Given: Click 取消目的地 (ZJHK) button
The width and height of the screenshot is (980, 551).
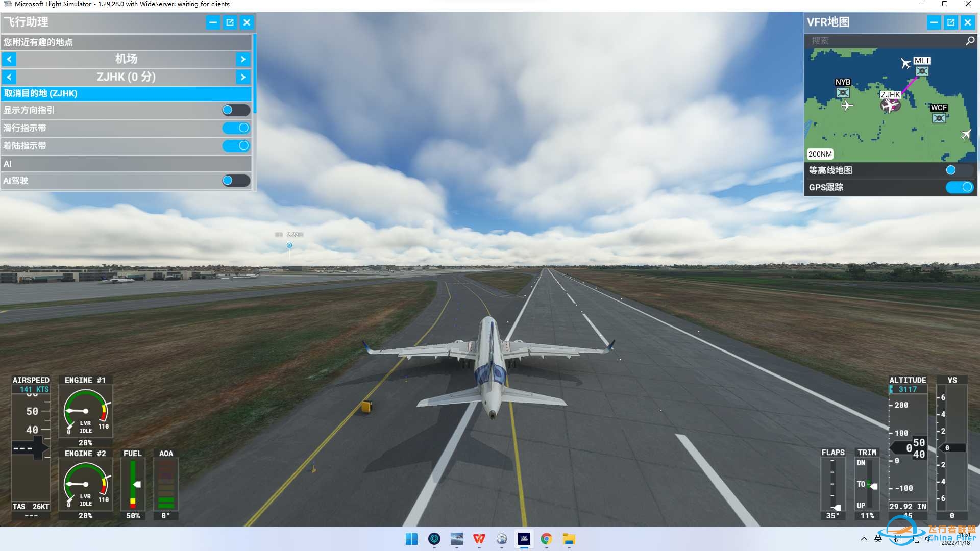Looking at the screenshot, I should (126, 93).
